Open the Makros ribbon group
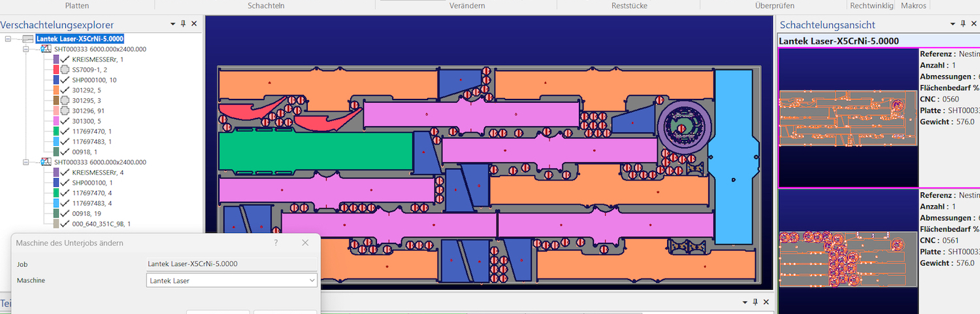 coord(913,6)
